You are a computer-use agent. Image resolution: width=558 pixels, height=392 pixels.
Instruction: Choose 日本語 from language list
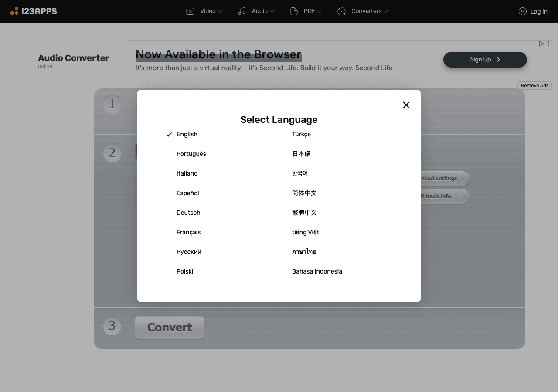[301, 154]
